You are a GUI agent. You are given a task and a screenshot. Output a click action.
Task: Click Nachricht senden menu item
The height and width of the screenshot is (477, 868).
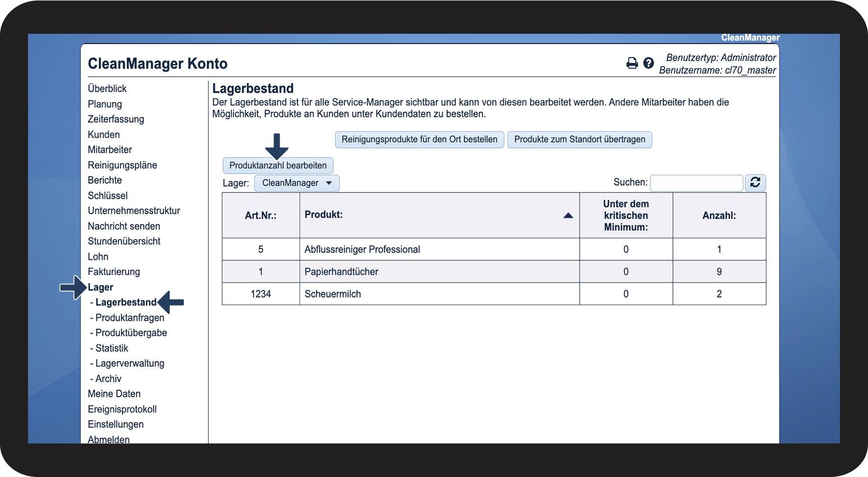[124, 226]
